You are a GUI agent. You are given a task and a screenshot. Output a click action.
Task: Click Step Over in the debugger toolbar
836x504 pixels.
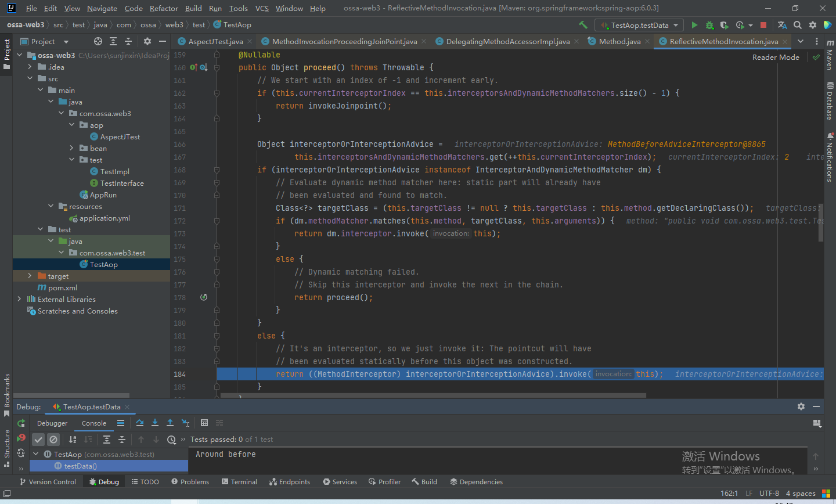point(140,423)
